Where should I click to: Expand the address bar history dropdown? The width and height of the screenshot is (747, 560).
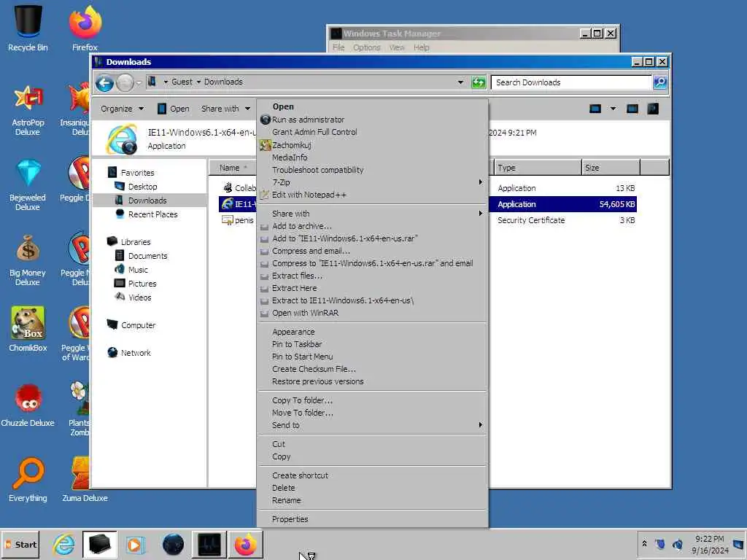click(x=460, y=82)
